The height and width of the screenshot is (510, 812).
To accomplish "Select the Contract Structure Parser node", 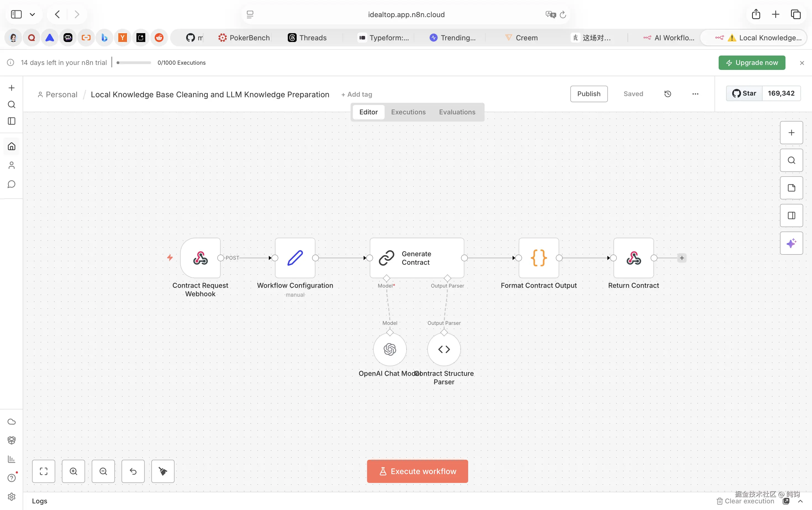I will [x=444, y=349].
